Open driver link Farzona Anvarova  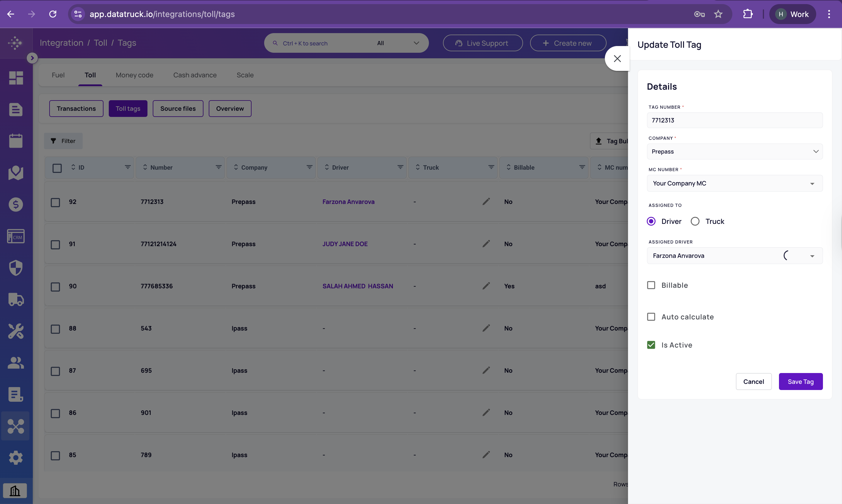point(348,202)
